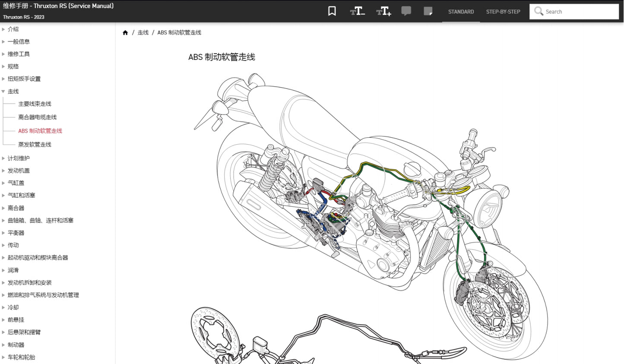Switch to the STEP-BY-STEP tab
This screenshot has width=624, height=364.
coord(503,12)
